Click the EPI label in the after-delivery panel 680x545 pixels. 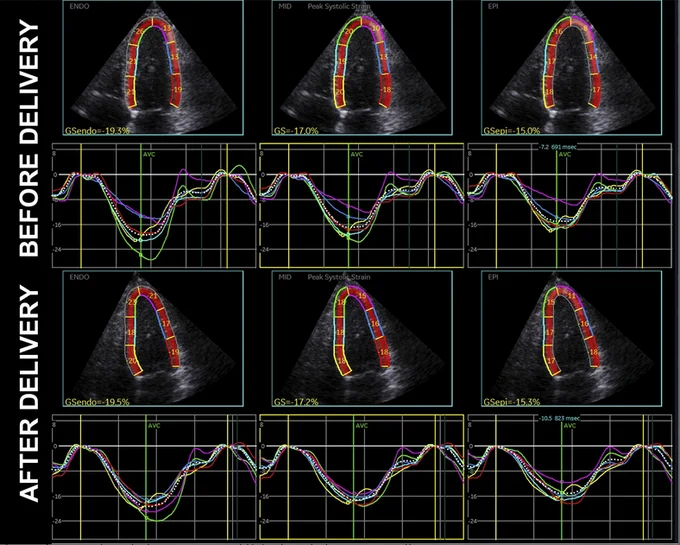pyautogui.click(x=493, y=277)
